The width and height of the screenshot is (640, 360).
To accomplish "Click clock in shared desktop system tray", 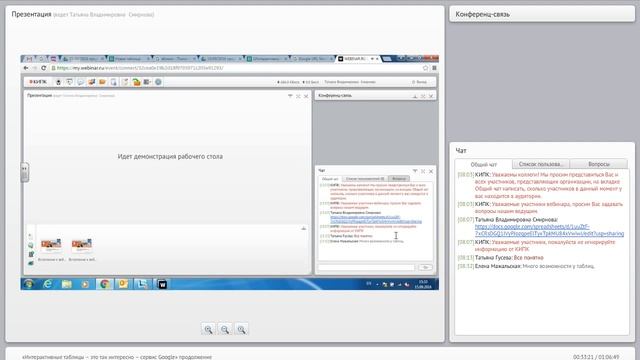I will 423,284.
